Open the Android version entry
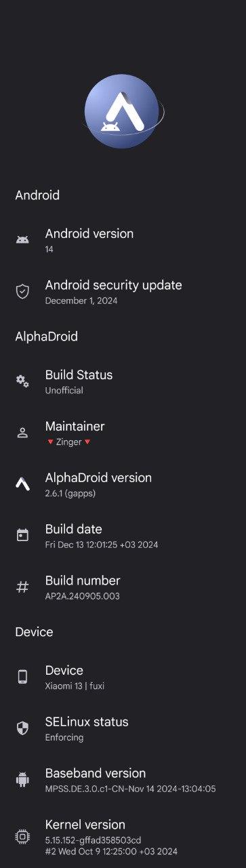This screenshot has width=246, height=868. 123,240
